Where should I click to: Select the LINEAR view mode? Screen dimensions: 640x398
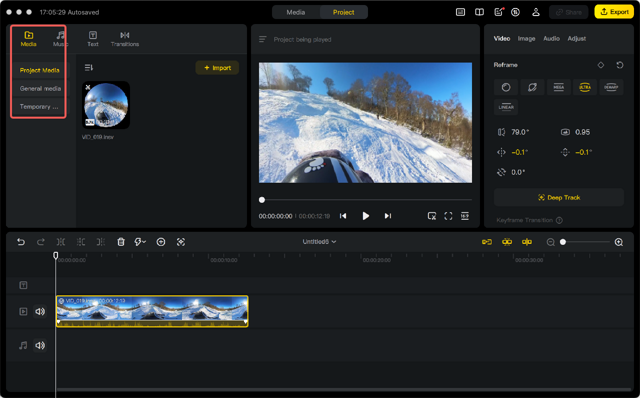(x=506, y=107)
